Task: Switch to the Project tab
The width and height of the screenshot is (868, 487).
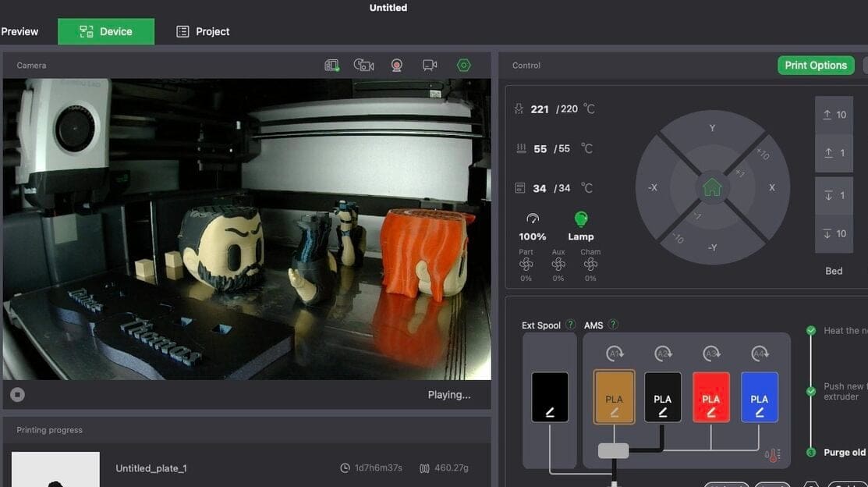Action: (x=202, y=31)
